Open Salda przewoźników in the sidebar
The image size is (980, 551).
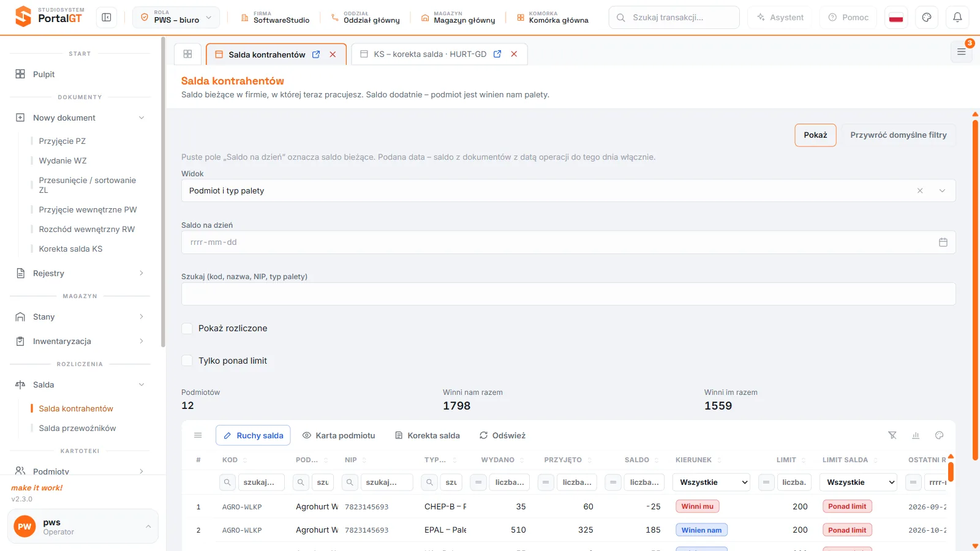point(77,428)
